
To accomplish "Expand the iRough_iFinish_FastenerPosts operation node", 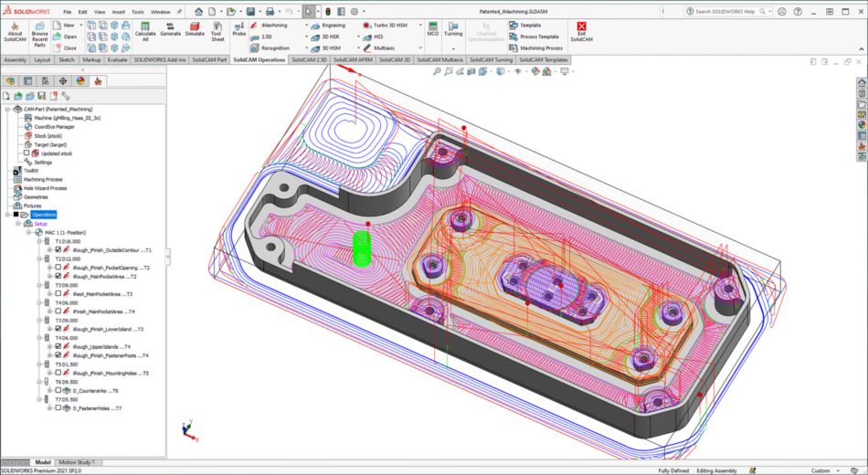I will point(50,355).
